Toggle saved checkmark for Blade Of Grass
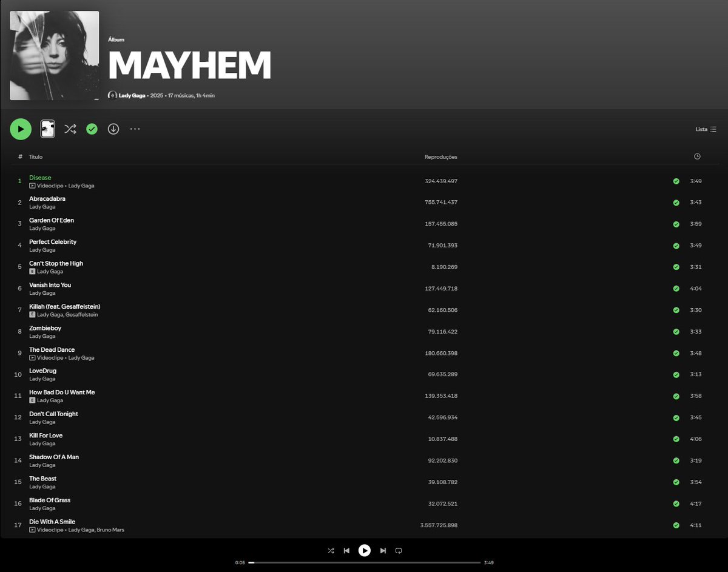728x572 pixels. tap(676, 503)
